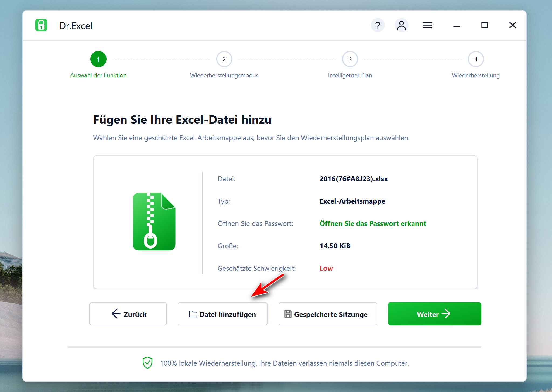
Task: Click the 14.50 KiB size value
Action: [x=335, y=246]
